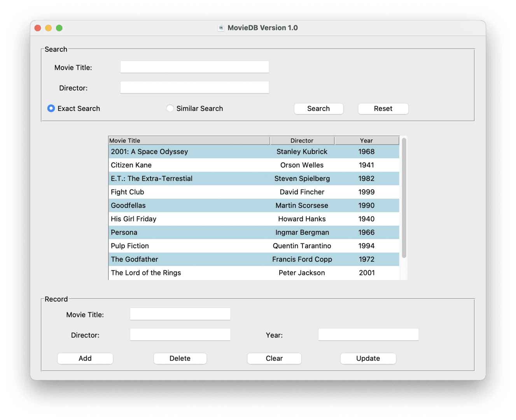This screenshot has width=516, height=420.
Task: Click the Clear button
Action: 274,359
